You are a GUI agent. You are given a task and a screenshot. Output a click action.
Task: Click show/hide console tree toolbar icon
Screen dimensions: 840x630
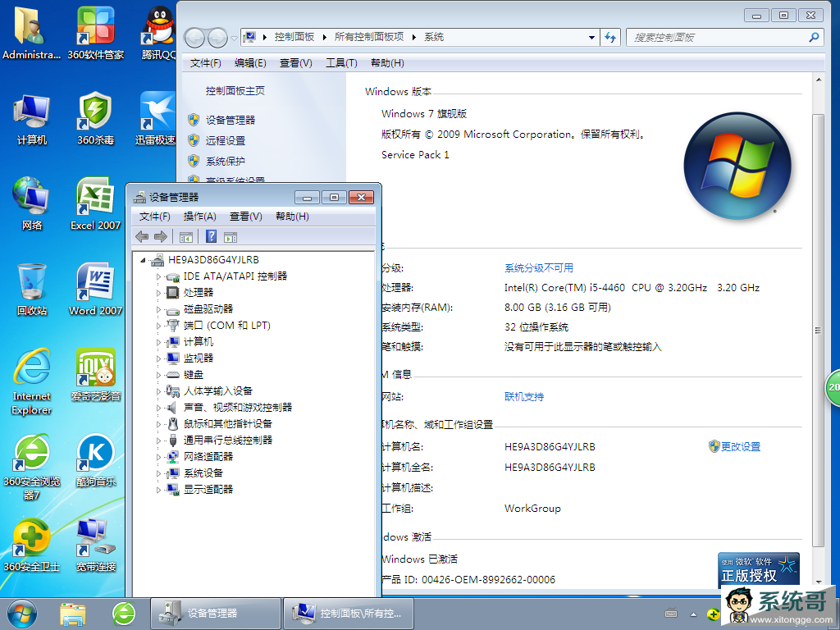[x=186, y=236]
